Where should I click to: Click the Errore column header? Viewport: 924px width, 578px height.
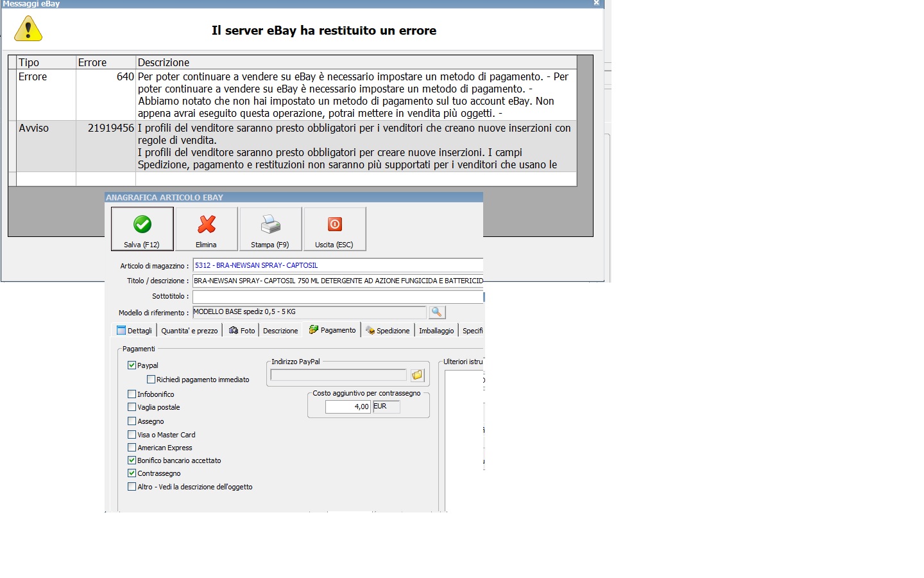(x=106, y=62)
